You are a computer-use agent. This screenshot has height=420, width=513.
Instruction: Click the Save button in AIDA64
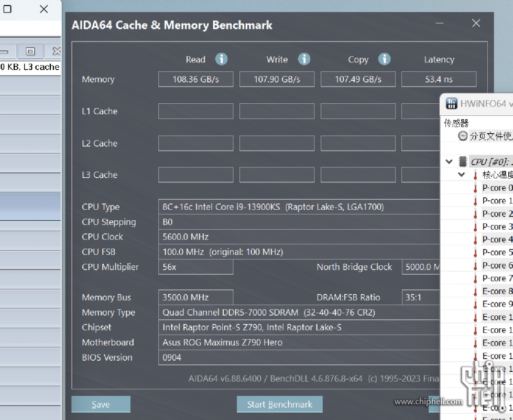(101, 404)
